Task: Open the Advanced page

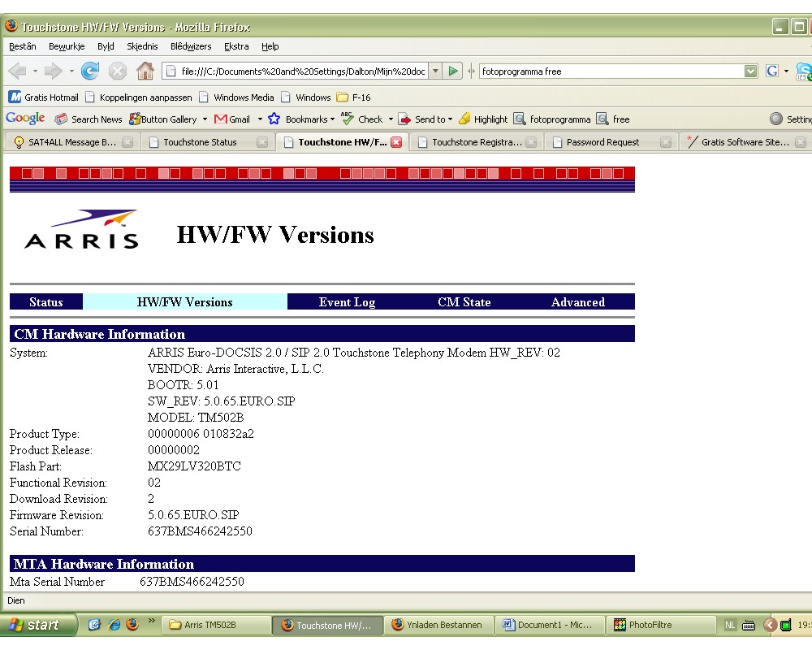Action: pyautogui.click(x=578, y=301)
